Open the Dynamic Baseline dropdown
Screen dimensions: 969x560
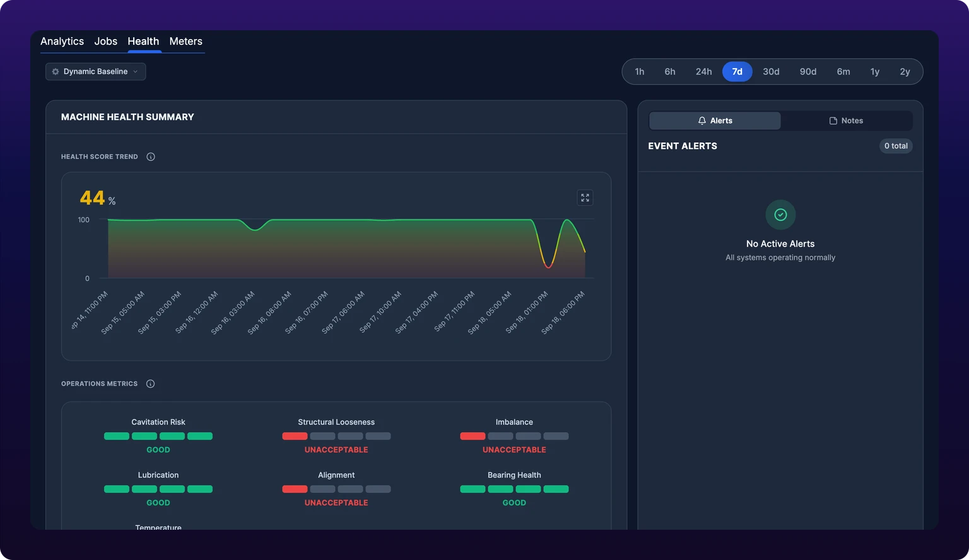click(95, 71)
